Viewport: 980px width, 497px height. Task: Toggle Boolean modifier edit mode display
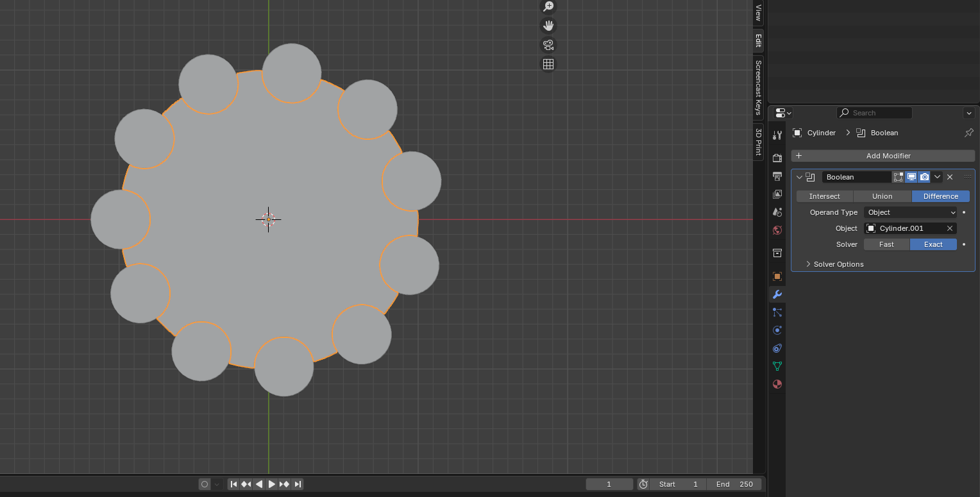click(899, 177)
